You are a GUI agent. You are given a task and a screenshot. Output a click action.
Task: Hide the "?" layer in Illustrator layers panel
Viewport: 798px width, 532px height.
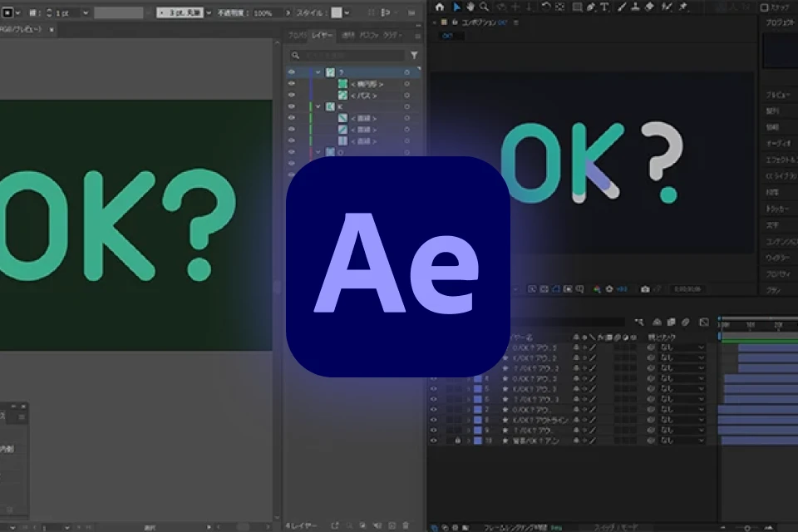[x=292, y=72]
